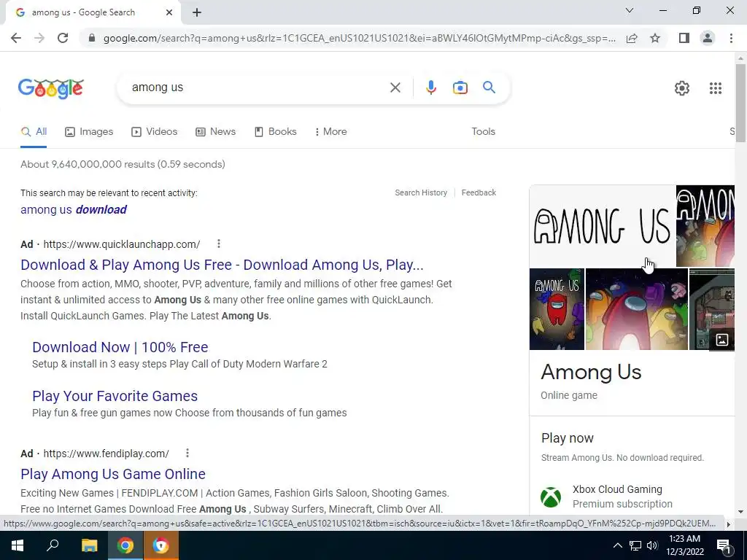The height and width of the screenshot is (560, 747).
Task: Click the status bar URL expand arrow
Action: click(x=729, y=524)
